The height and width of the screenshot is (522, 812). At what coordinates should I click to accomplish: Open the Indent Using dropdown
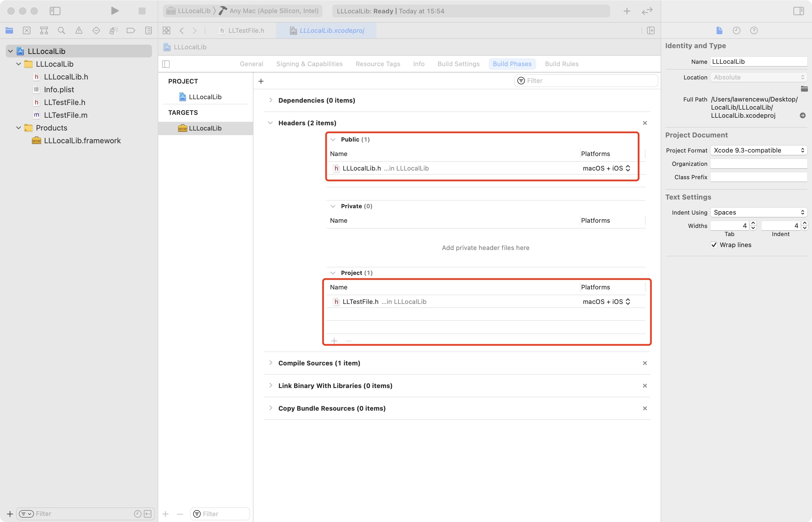tap(759, 212)
